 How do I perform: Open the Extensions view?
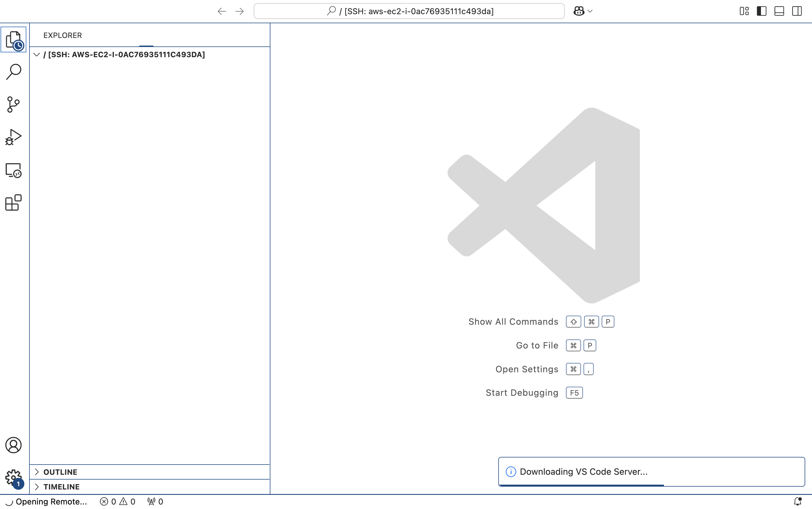[x=14, y=203]
